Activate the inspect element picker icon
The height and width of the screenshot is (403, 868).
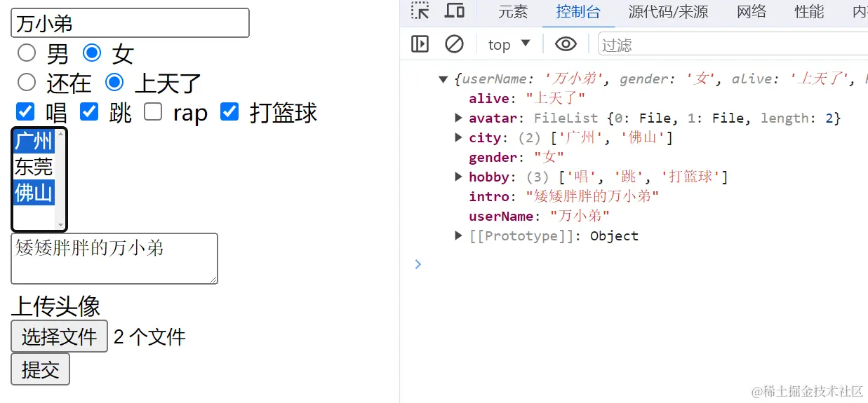(420, 11)
